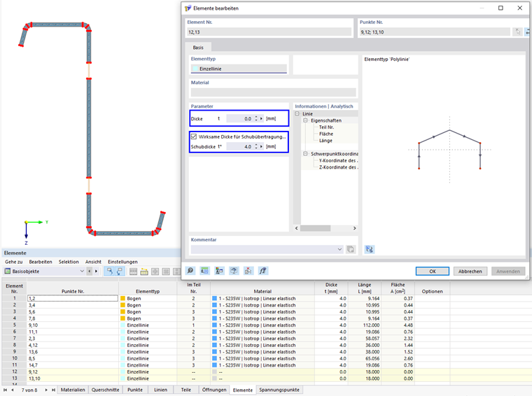Open the Bearbeiten menu
This screenshot has height=396, width=532.
[x=41, y=262]
